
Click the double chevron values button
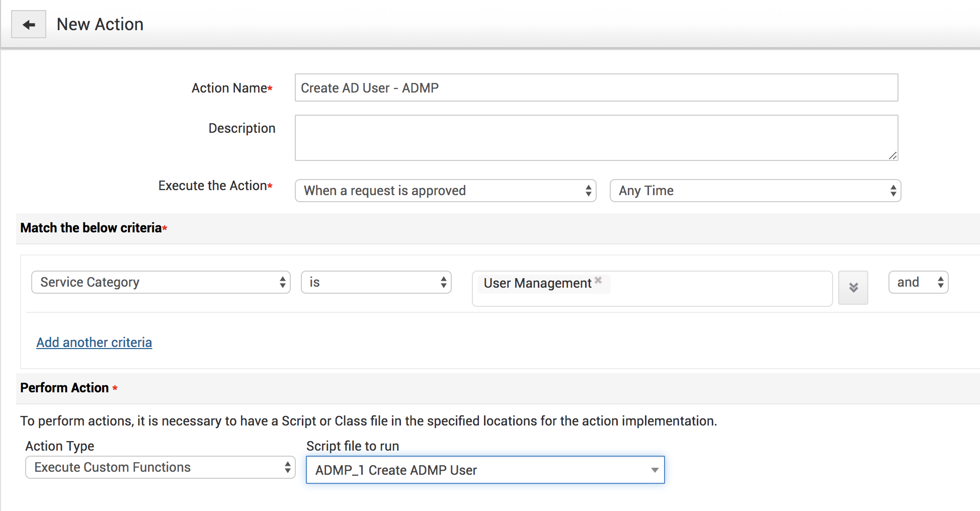[853, 287]
